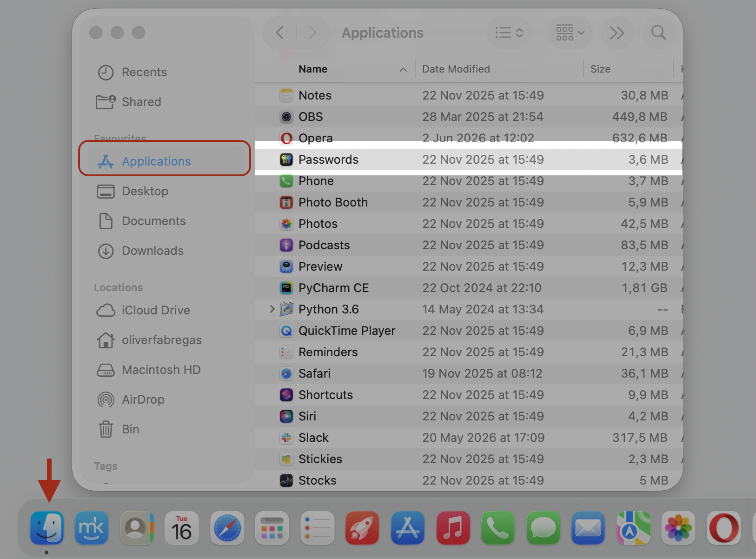The image size is (756, 559).
Task: Open the group-by grid dropdown
Action: click(570, 33)
